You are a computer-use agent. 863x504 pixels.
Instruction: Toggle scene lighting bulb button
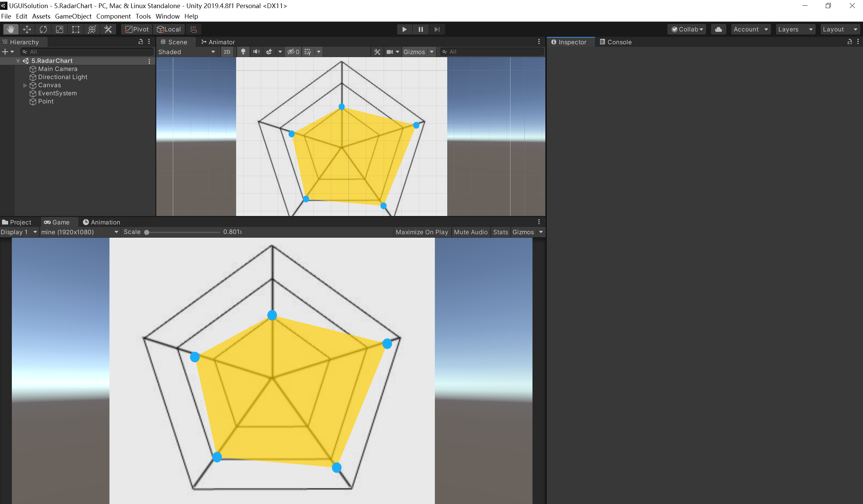click(243, 52)
